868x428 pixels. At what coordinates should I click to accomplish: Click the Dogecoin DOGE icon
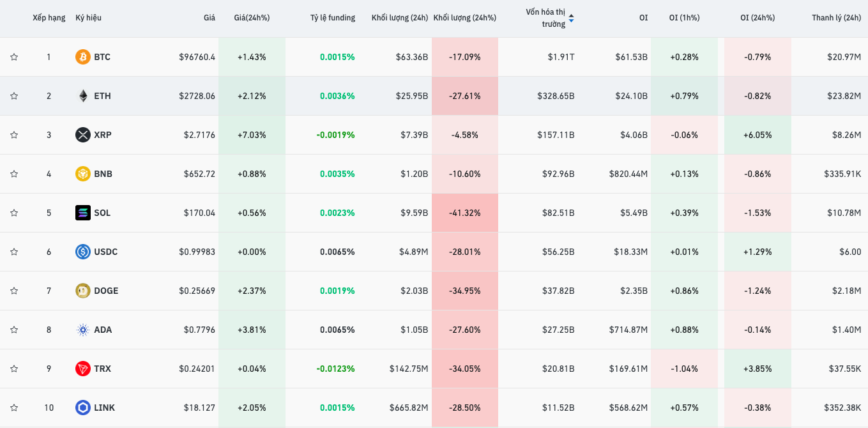click(83, 291)
